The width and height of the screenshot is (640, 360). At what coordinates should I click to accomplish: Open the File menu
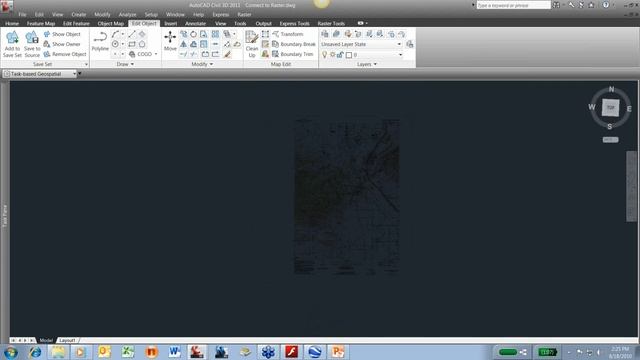(x=22, y=14)
